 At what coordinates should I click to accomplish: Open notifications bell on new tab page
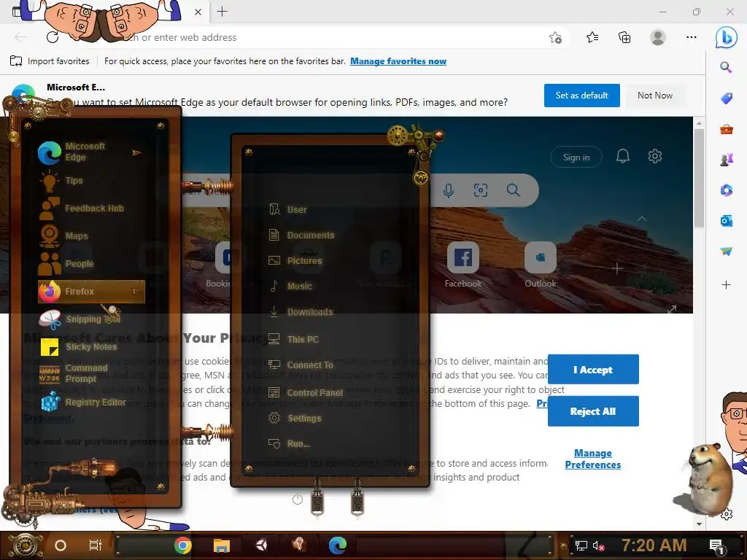pyautogui.click(x=623, y=156)
